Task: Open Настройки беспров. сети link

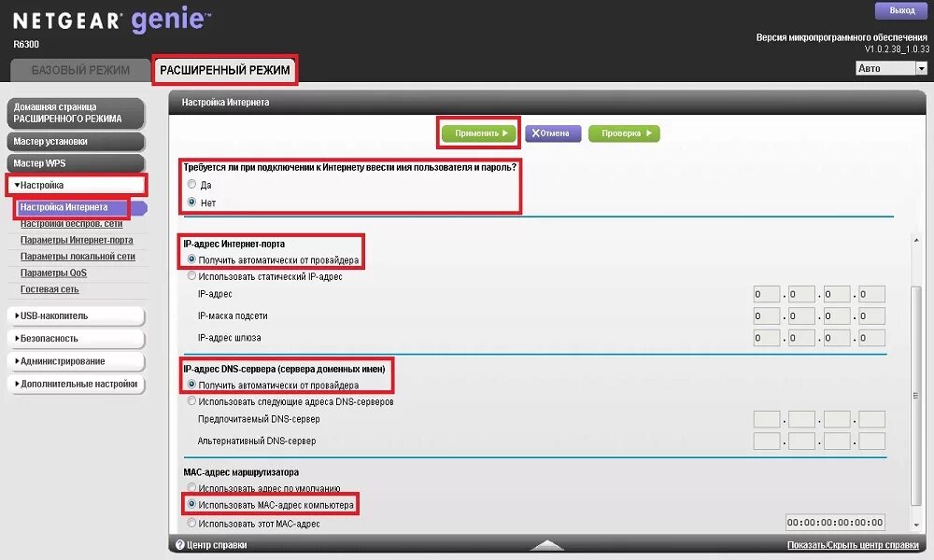Action: [72, 224]
